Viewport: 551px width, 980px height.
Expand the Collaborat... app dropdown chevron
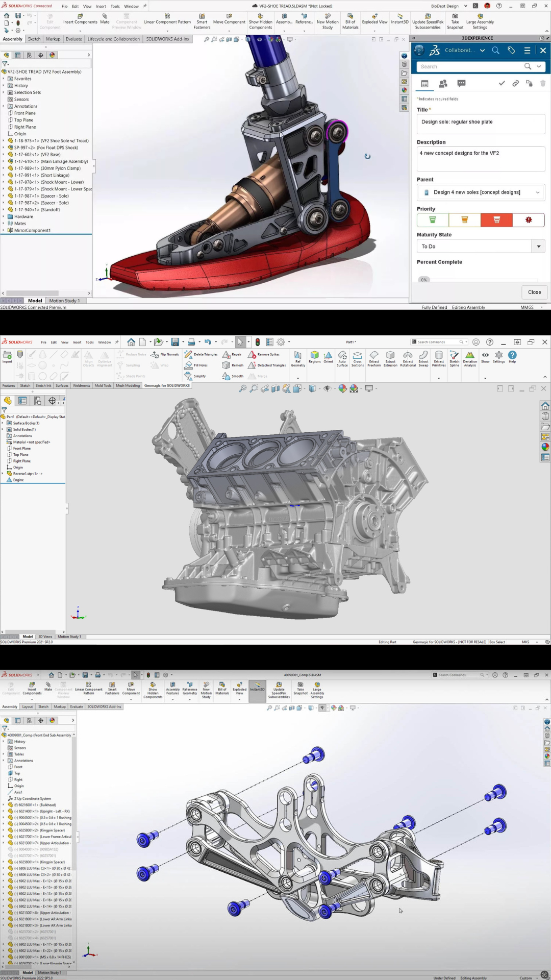pos(482,51)
